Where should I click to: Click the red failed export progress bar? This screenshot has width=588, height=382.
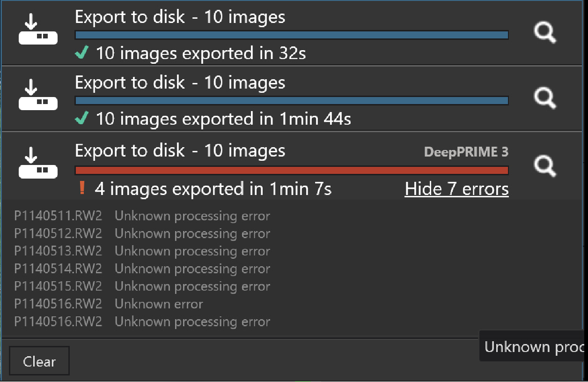click(x=291, y=170)
